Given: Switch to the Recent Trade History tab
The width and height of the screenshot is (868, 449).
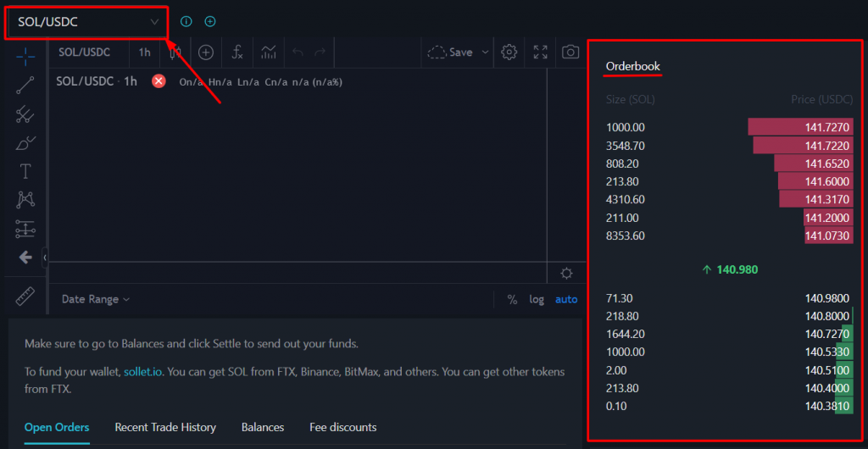Looking at the screenshot, I should tap(165, 427).
